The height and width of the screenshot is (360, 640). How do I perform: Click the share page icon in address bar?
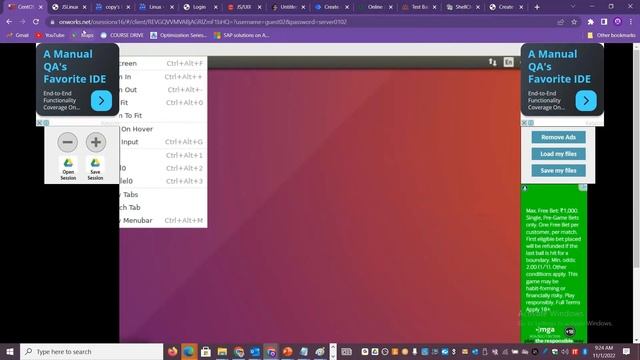tap(560, 22)
